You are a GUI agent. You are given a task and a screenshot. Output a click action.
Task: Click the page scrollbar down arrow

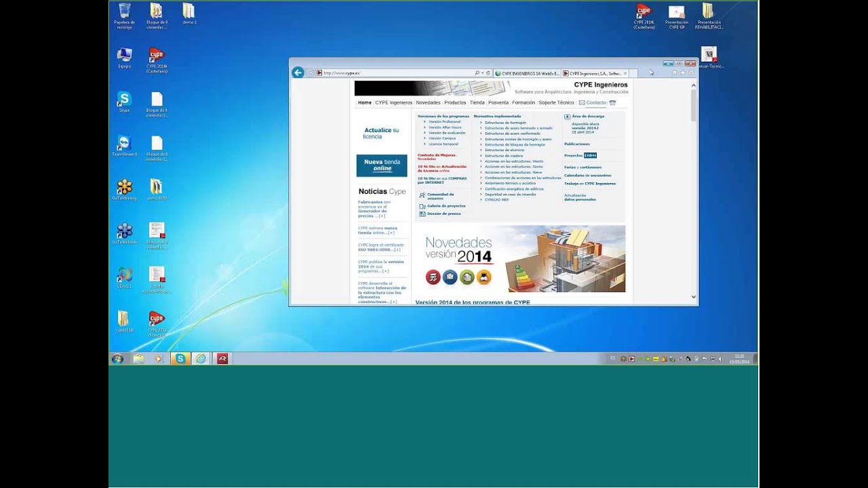coord(694,297)
